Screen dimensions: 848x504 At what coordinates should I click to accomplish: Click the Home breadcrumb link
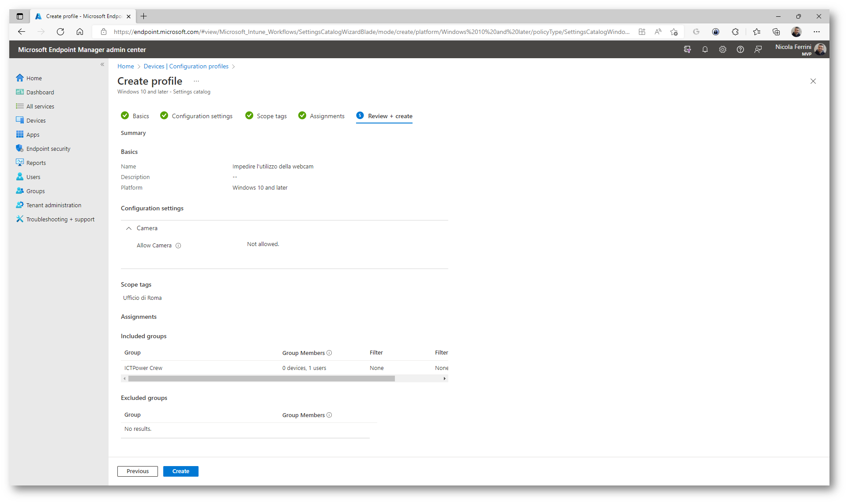126,66
